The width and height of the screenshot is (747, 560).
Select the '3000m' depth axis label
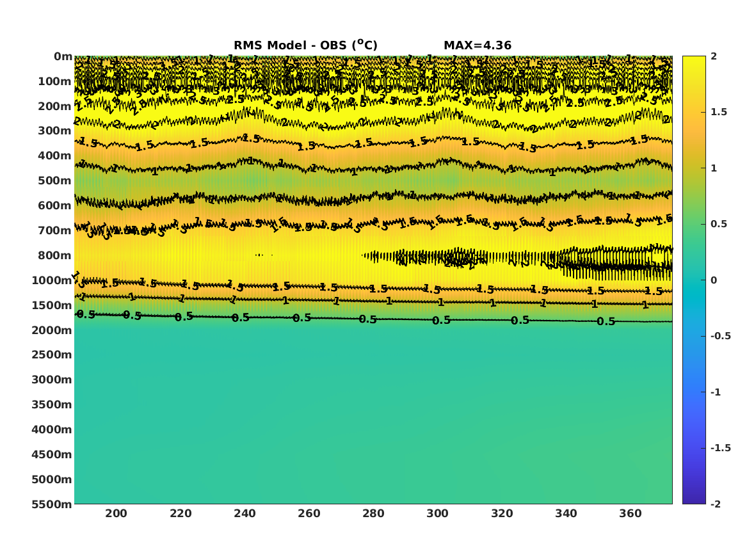click(51, 380)
